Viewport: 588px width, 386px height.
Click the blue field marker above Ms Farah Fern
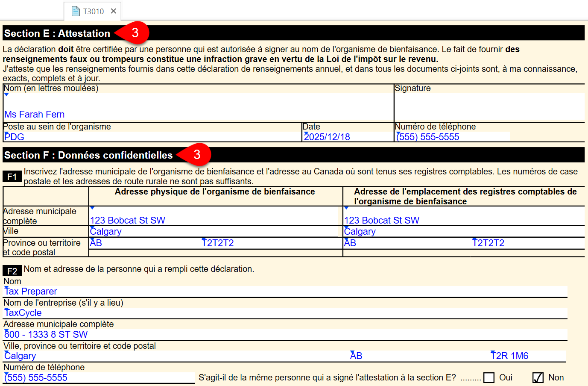coord(6,95)
